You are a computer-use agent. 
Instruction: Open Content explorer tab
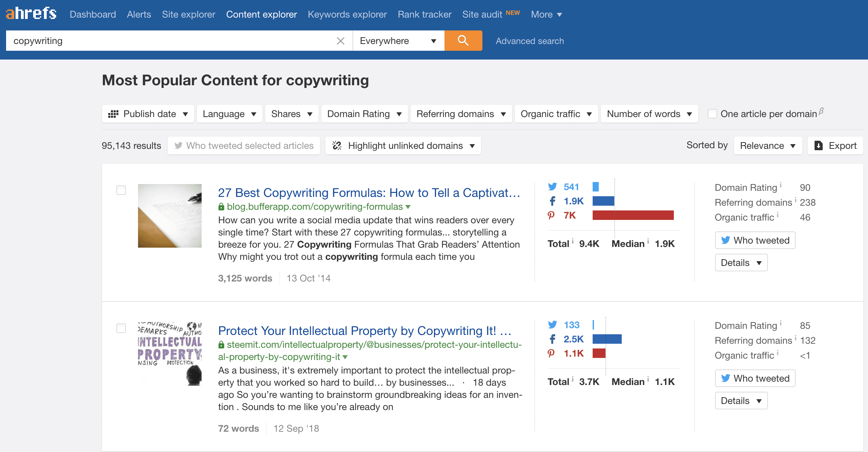pos(261,14)
